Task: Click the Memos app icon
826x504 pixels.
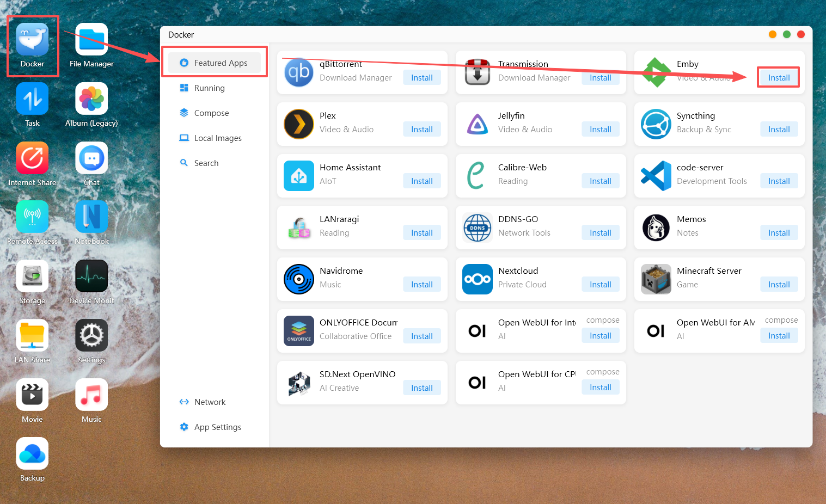Action: pos(656,228)
